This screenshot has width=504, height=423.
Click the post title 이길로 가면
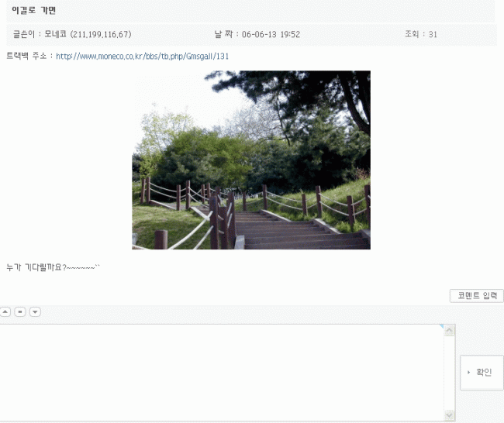pos(34,10)
